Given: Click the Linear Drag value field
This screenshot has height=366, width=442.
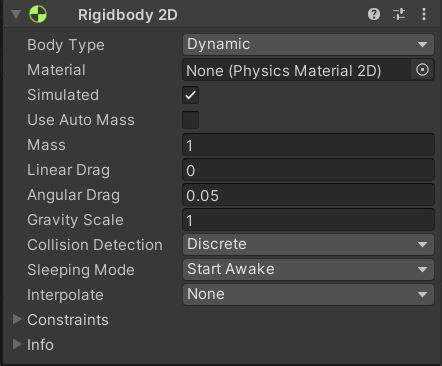Looking at the screenshot, I should 308,170.
